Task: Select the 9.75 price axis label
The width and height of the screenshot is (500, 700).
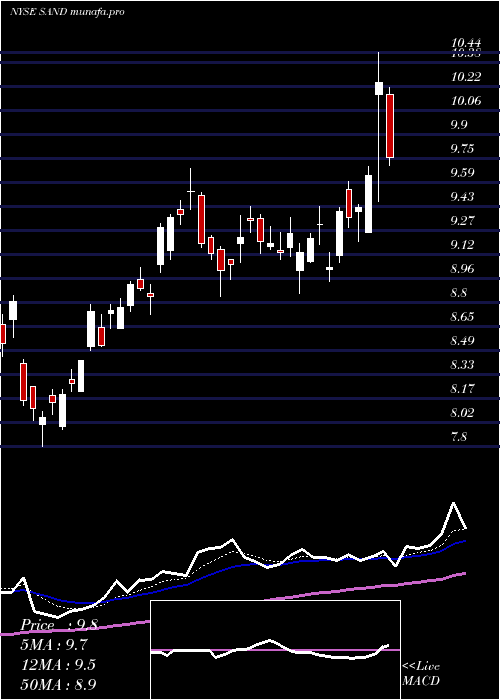Action: tap(462, 149)
